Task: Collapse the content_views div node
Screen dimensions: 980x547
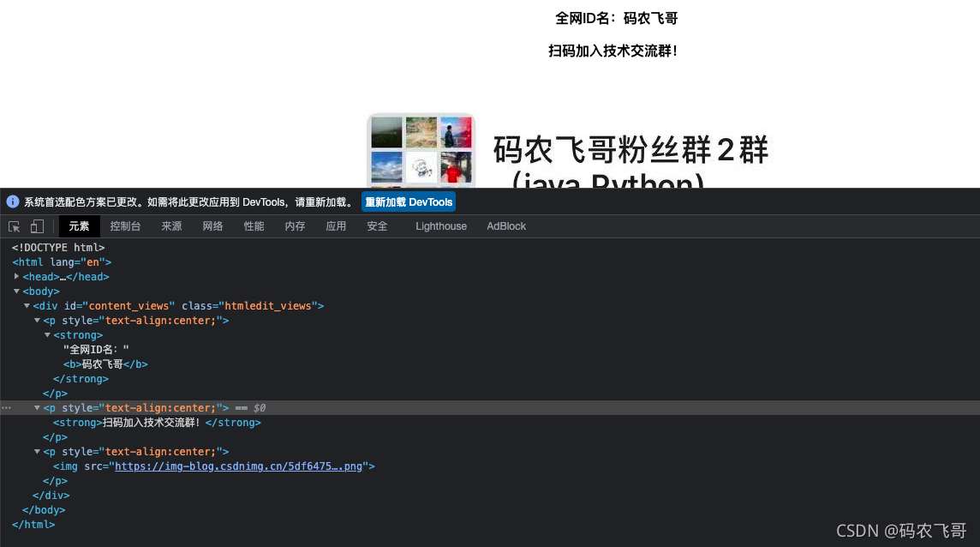Action: click(x=27, y=305)
